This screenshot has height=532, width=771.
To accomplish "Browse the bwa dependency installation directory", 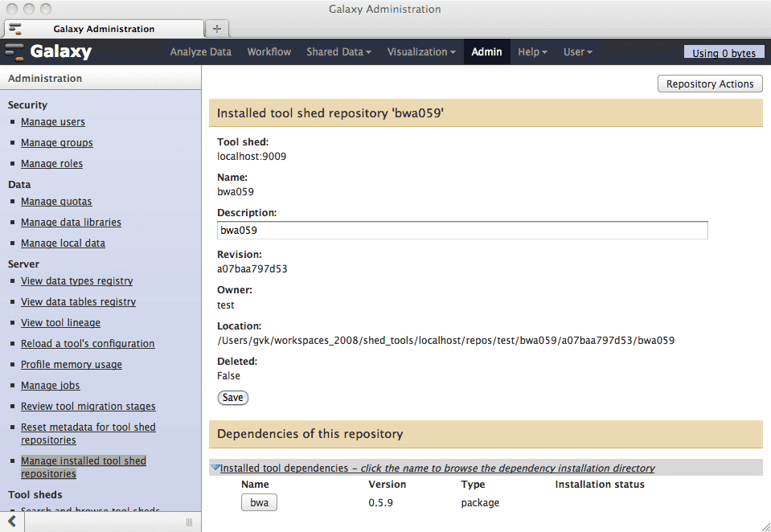I will point(259,503).
